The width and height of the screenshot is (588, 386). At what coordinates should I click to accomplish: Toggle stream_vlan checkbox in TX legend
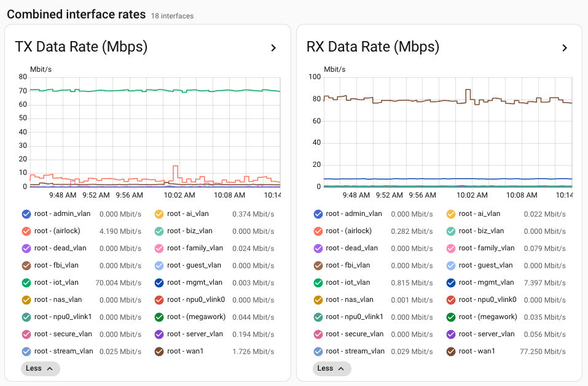click(26, 352)
